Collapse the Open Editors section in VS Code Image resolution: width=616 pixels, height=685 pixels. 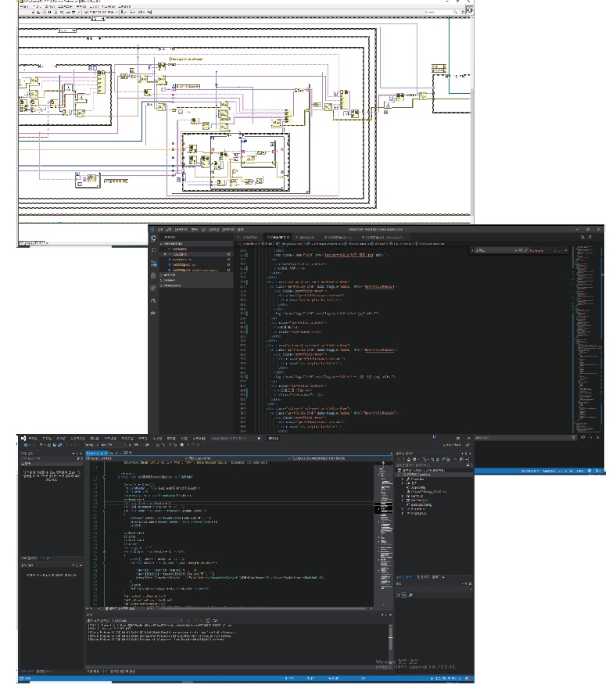[x=195, y=243]
